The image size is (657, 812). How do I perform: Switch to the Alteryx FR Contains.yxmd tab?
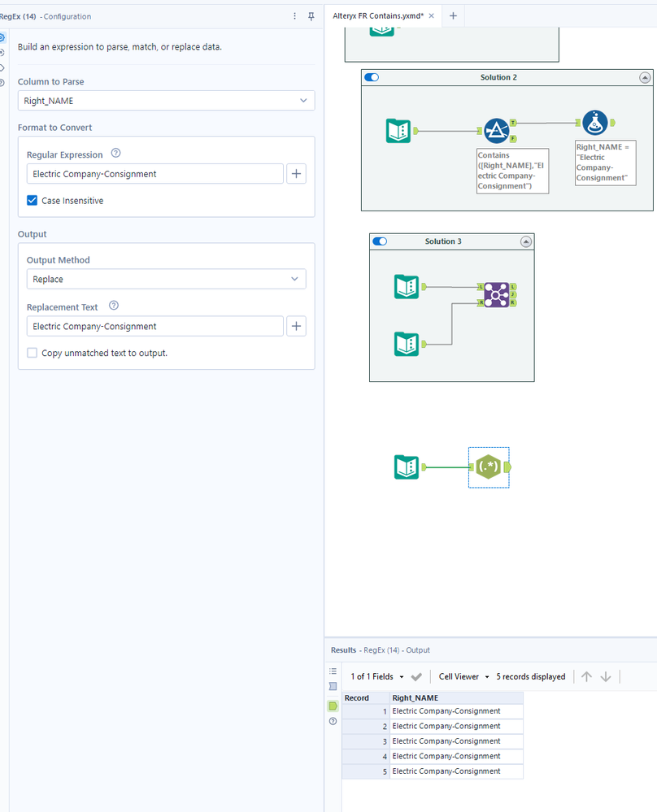click(378, 16)
